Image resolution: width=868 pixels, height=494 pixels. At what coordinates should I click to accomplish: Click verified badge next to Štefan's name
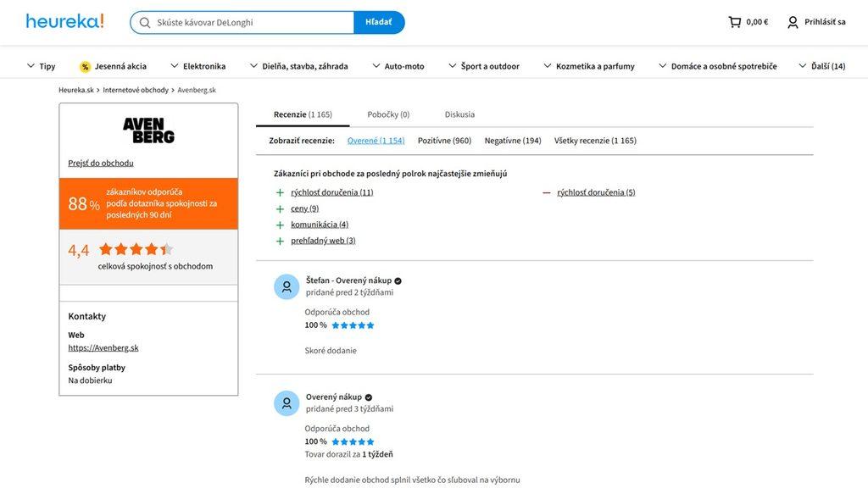pos(398,281)
